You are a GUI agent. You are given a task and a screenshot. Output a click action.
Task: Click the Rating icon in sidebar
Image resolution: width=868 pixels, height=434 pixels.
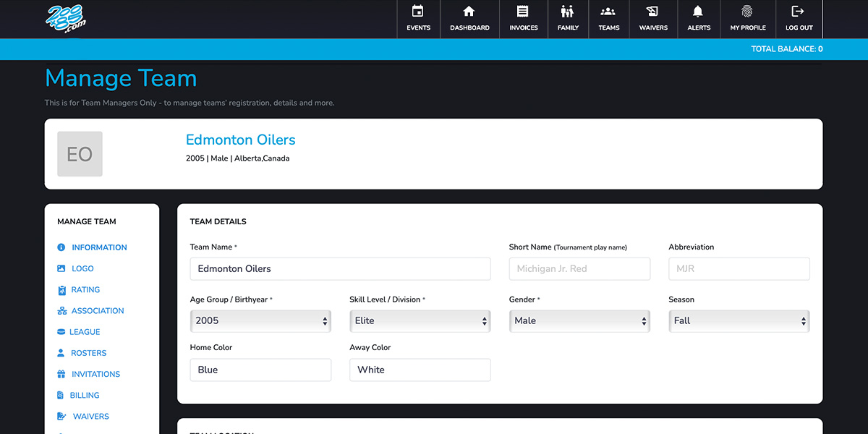click(61, 289)
